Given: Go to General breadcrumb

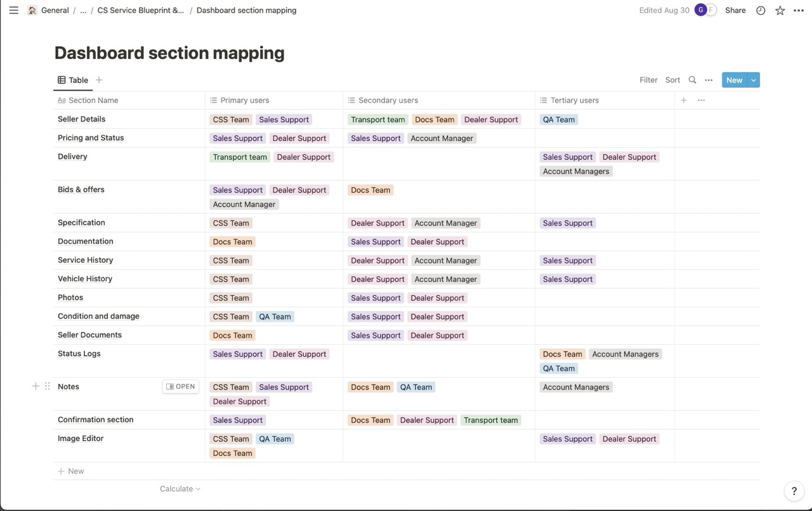Looking at the screenshot, I should point(55,10).
